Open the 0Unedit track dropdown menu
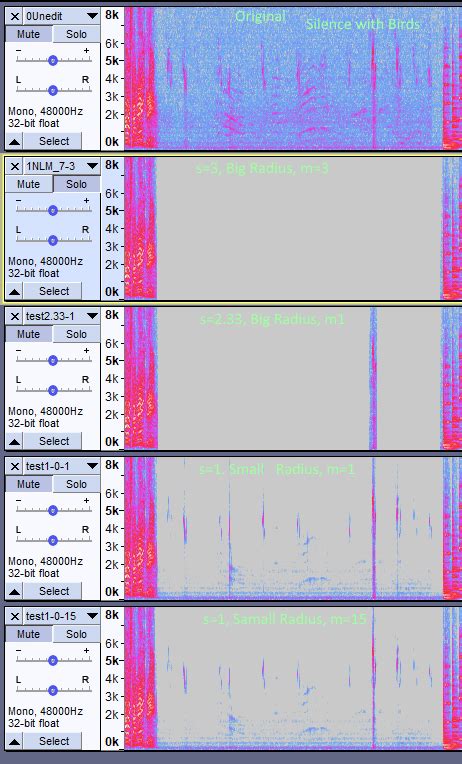 92,16
